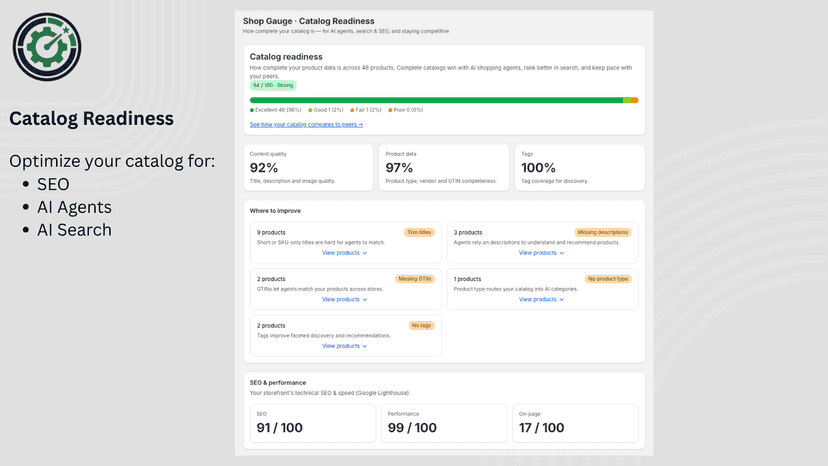This screenshot has width=828, height=466.
Task: Click the '9 products' text
Action: pyautogui.click(x=271, y=232)
